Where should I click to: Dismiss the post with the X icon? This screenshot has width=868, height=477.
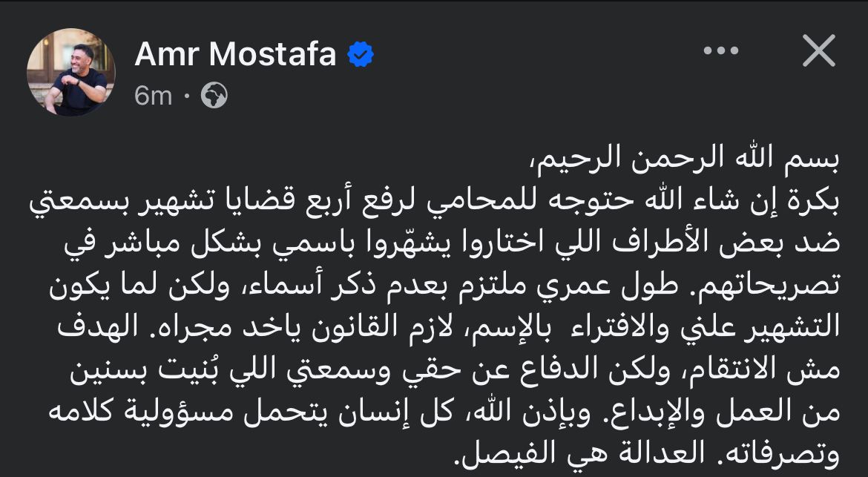click(x=819, y=51)
